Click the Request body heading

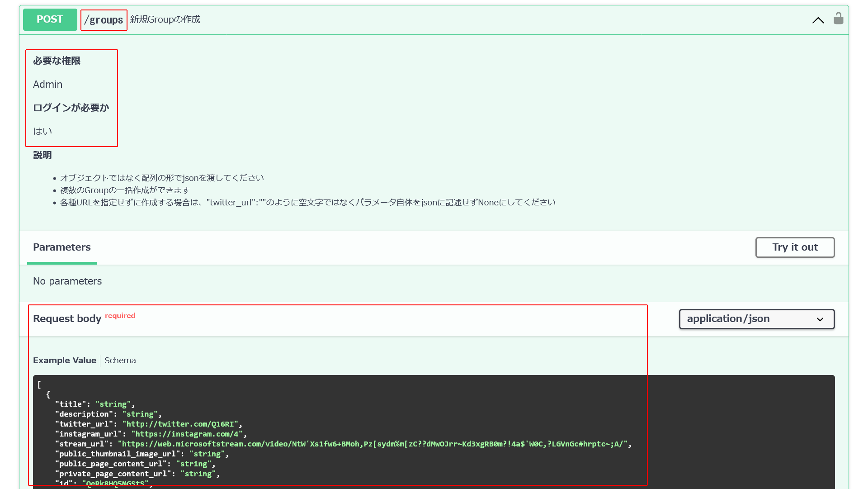click(67, 319)
